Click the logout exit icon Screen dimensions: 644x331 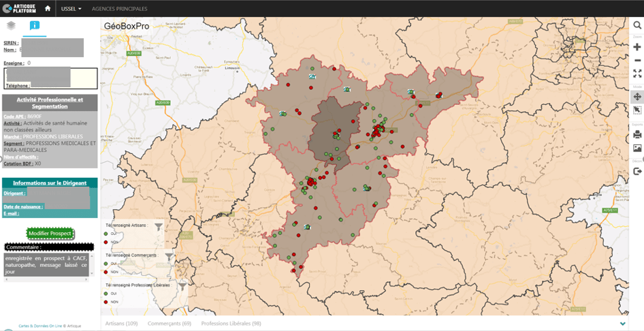pos(637,171)
